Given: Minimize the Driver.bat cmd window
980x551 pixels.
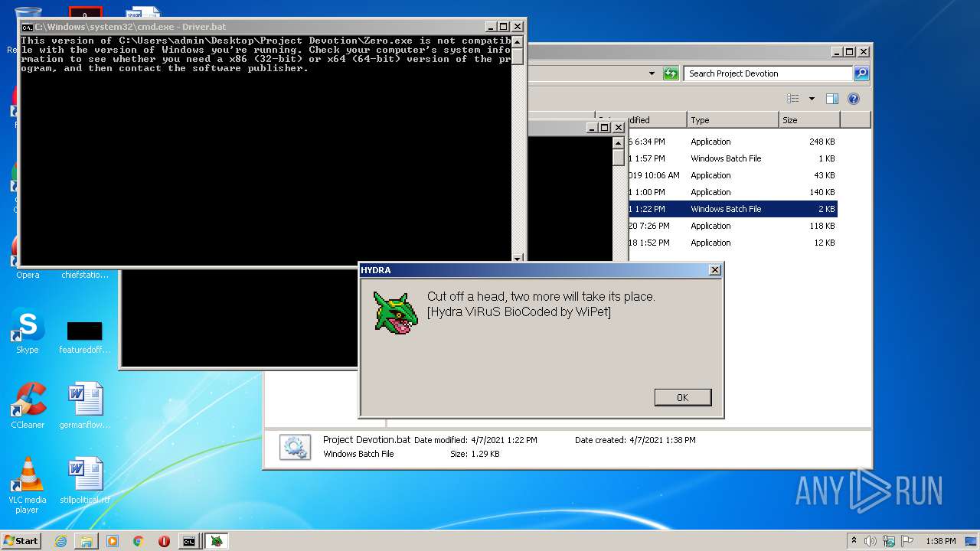Looking at the screenshot, I should [491, 26].
